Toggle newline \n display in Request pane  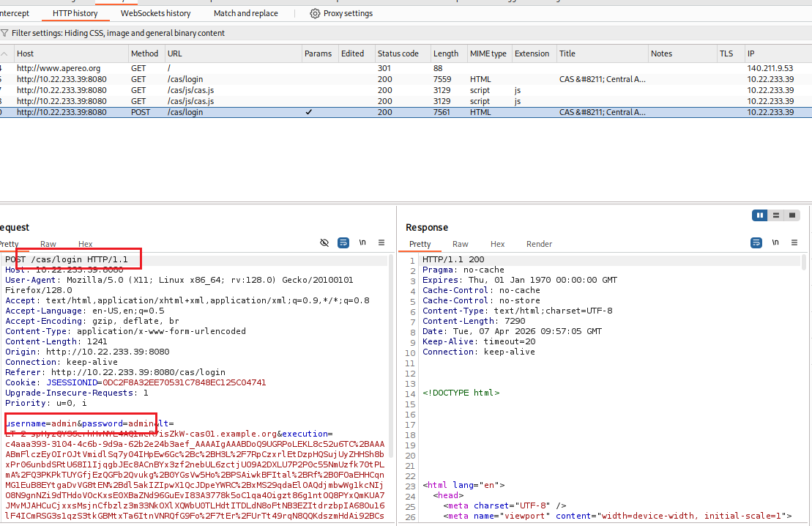[x=362, y=242]
